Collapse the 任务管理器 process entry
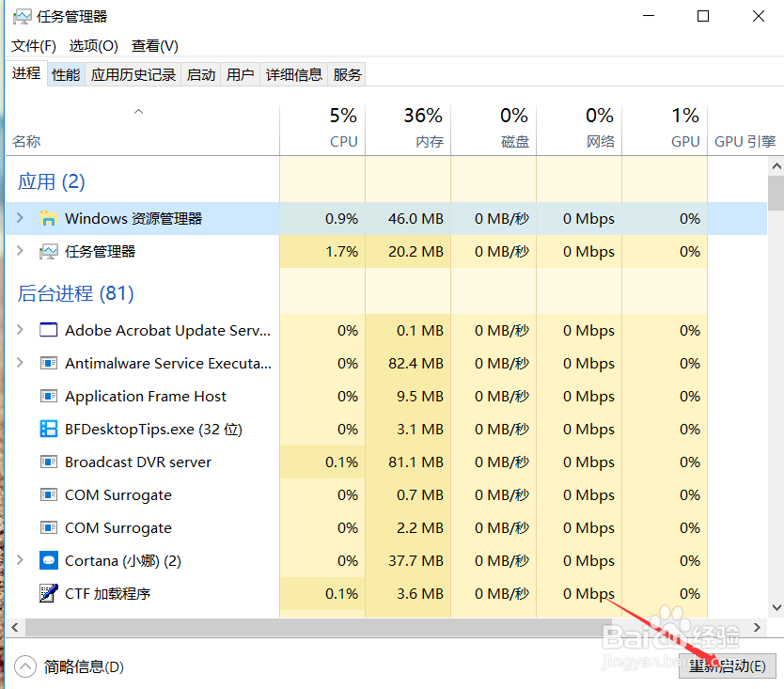Viewport: 784px width, 689px height. point(19,251)
